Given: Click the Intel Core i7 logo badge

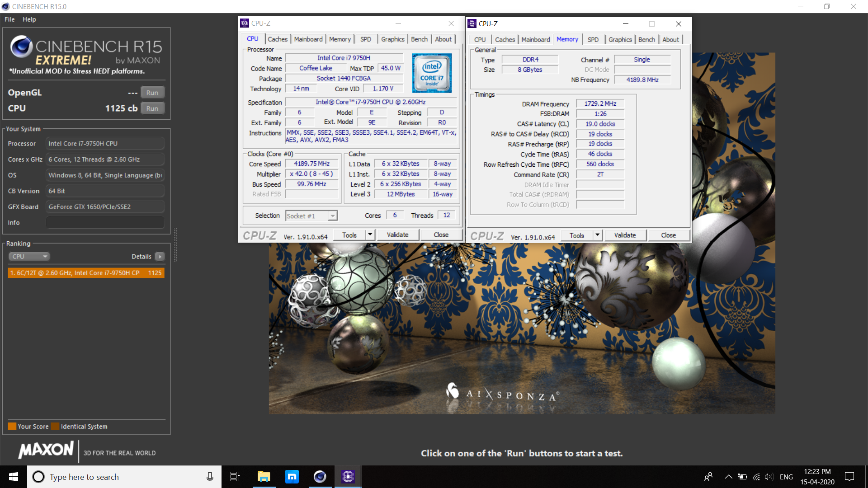Looking at the screenshot, I should click(432, 73).
